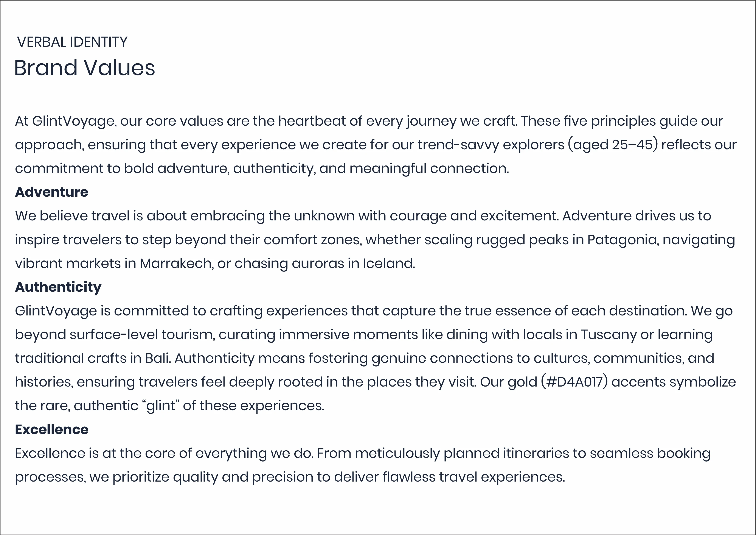Click the VERBAL IDENTITY section label
Screen dimensions: 756x535
(x=72, y=42)
